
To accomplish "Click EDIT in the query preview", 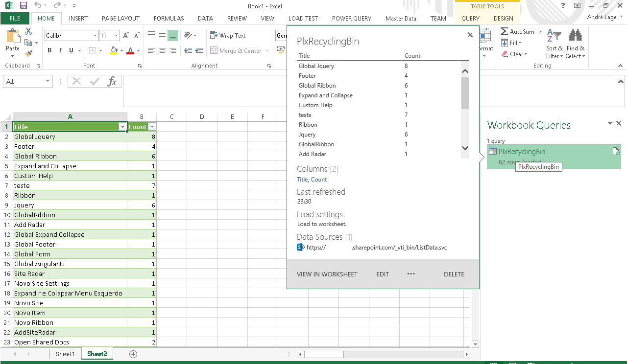I will [x=383, y=274].
